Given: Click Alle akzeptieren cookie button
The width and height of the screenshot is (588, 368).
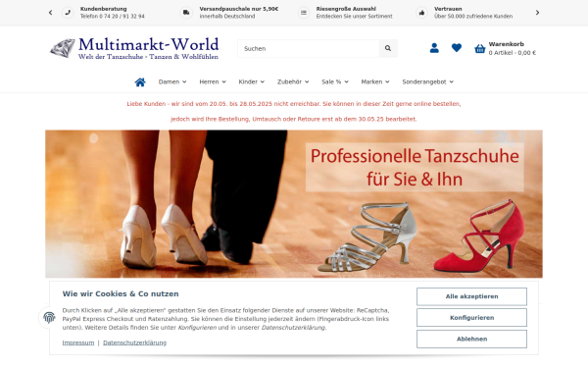Looking at the screenshot, I should coord(471,296).
